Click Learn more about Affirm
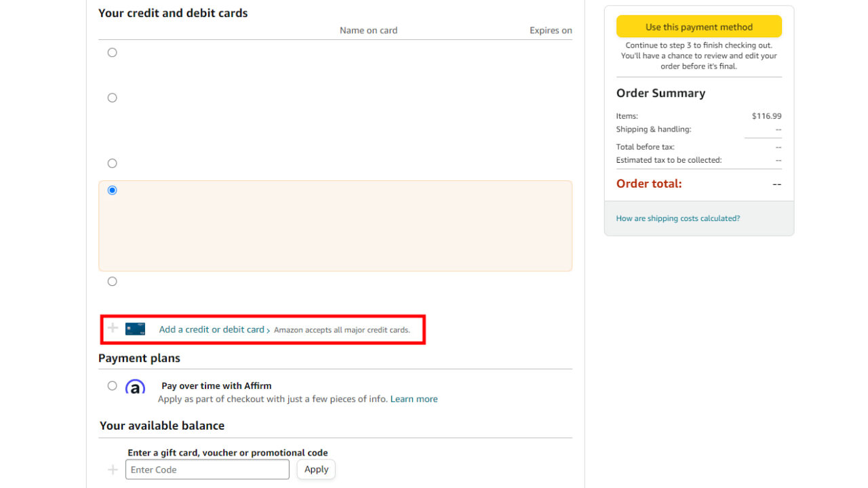Screen dimensions: 868x488 (414, 399)
